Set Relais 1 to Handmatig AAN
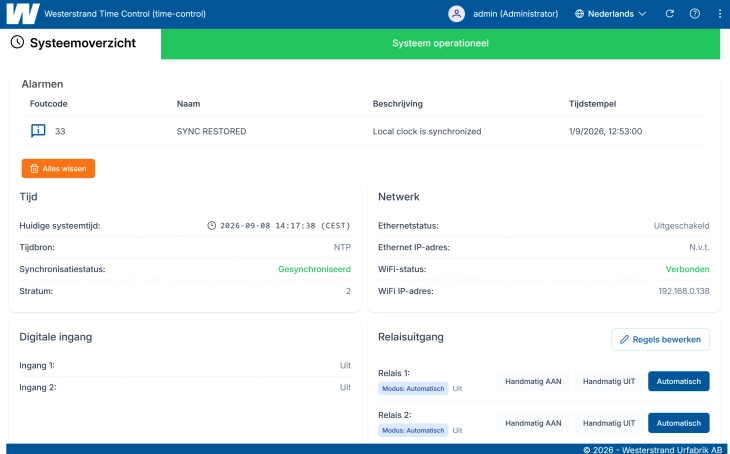Screen dimensions: 730x454 point(533,381)
